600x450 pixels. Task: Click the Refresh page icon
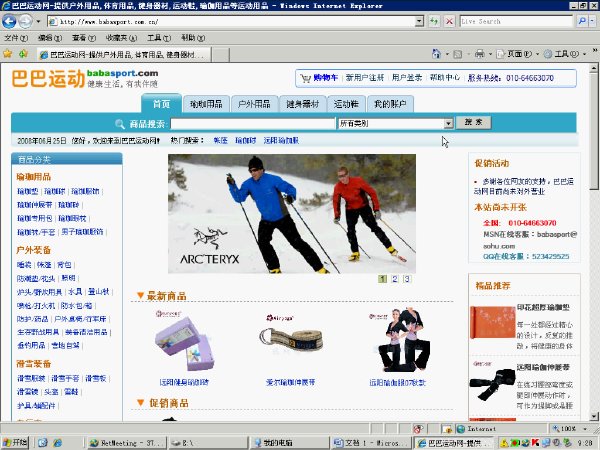point(434,21)
